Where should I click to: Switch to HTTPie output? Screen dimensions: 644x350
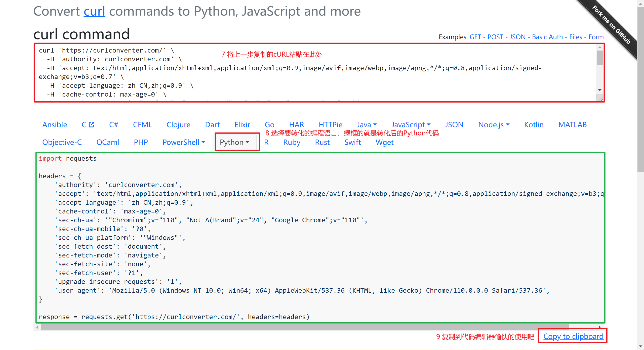[330, 125]
